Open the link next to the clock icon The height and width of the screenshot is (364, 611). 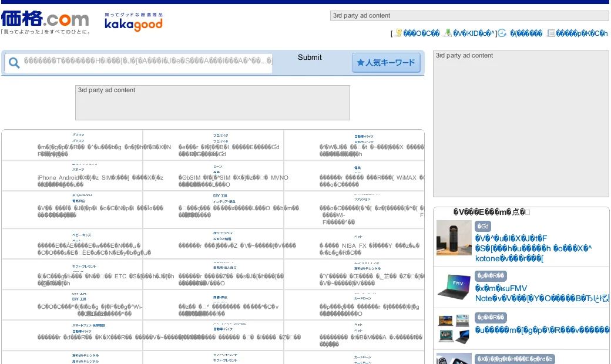click(526, 33)
